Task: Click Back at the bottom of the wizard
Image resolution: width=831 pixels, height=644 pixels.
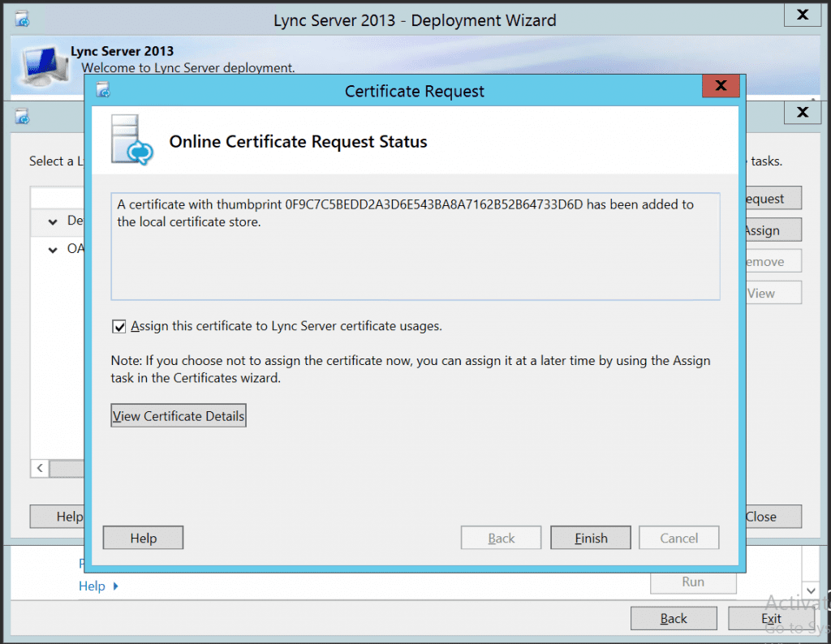Action: 674,617
